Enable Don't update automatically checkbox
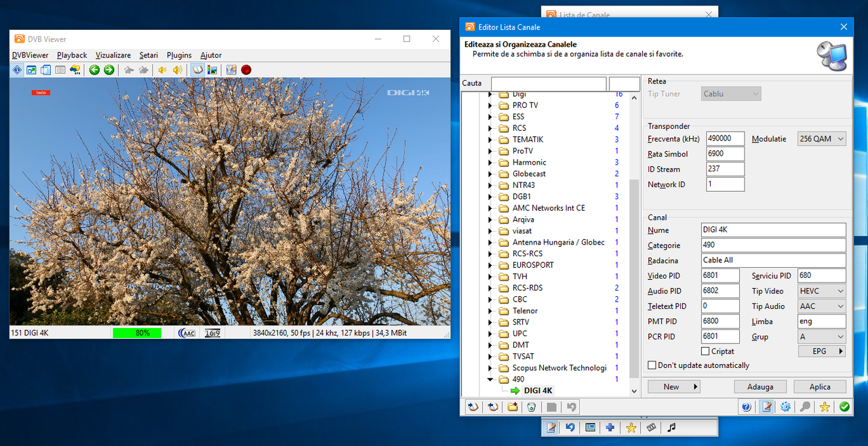The image size is (868, 446). point(652,365)
